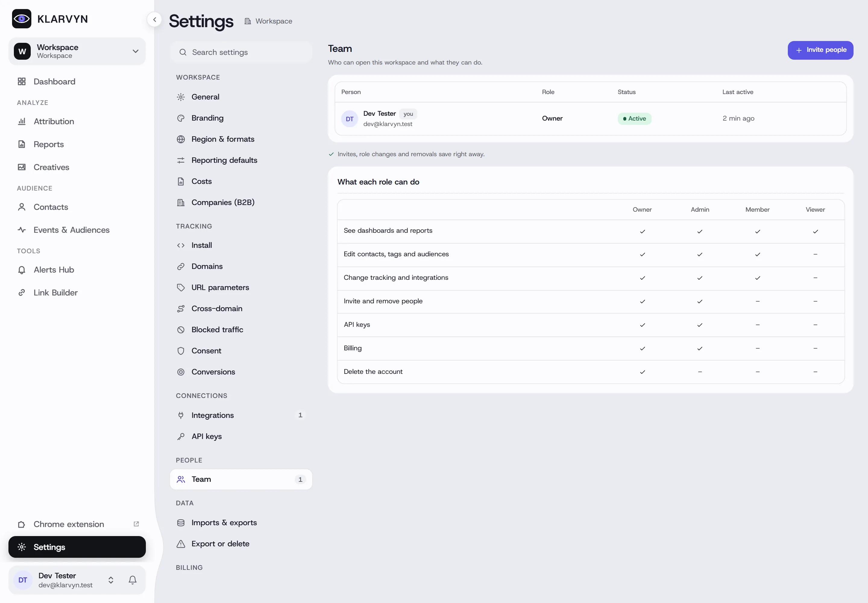
Task: Click the Active status badge
Action: (634, 118)
